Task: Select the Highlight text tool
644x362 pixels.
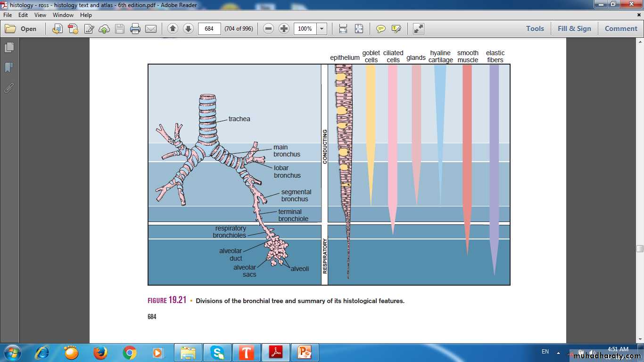Action: [x=396, y=29]
